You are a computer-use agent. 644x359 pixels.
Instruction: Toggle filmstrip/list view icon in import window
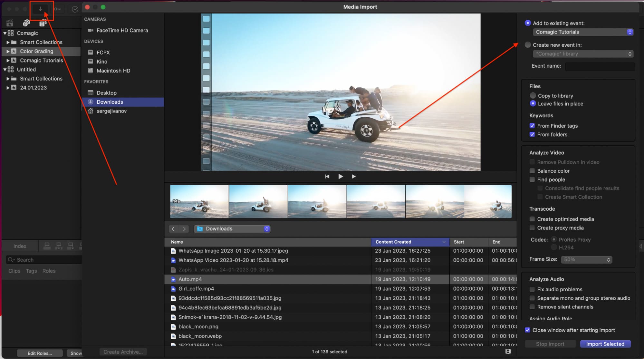(x=508, y=352)
